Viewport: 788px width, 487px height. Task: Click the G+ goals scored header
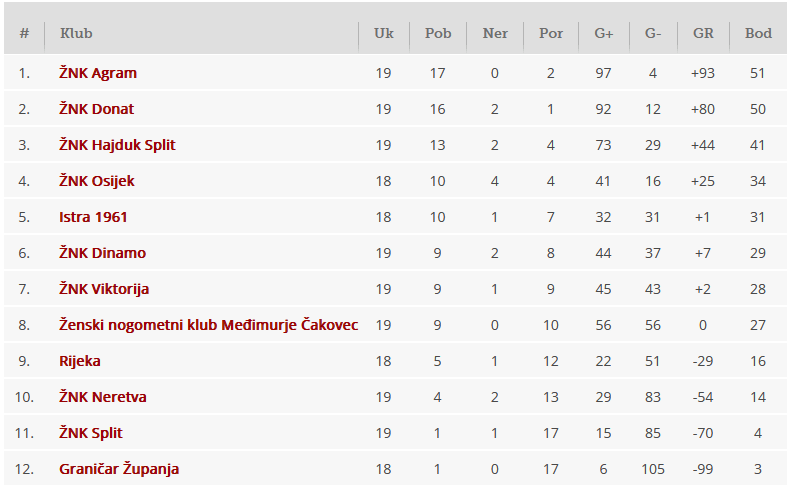click(x=604, y=33)
